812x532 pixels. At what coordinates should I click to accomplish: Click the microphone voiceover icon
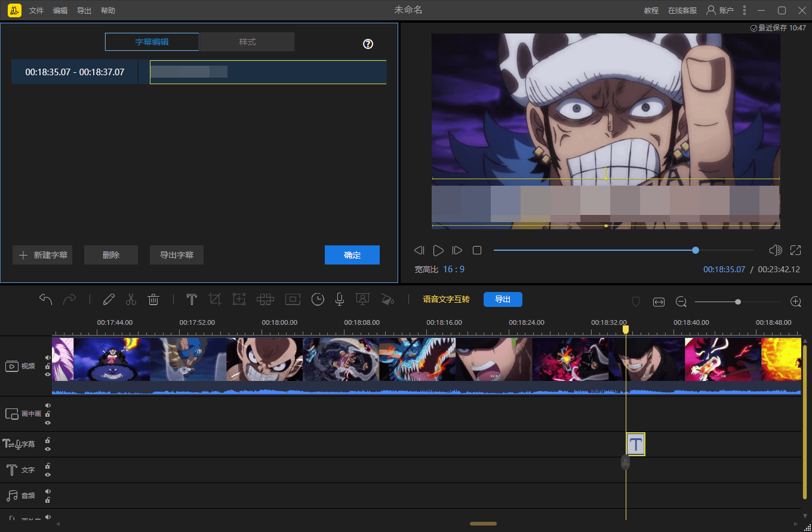340,299
